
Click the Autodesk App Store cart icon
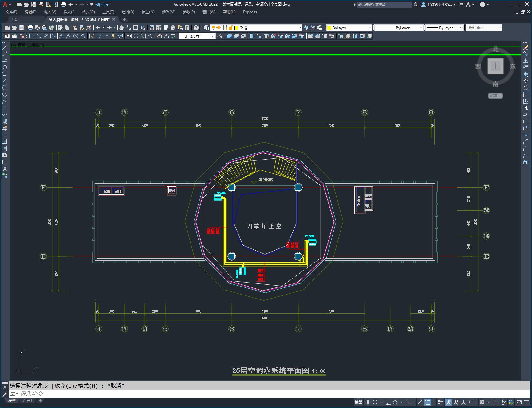[x=461, y=5]
